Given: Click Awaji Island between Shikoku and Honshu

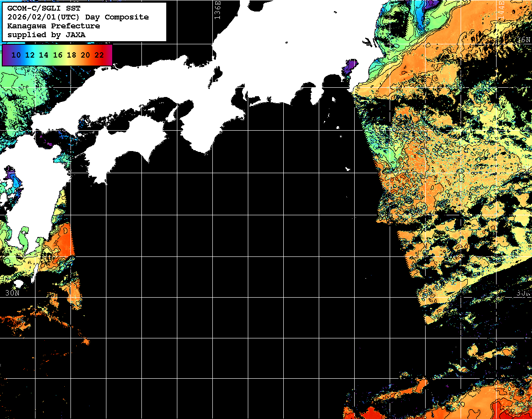Looking at the screenshot, I should click(171, 114).
